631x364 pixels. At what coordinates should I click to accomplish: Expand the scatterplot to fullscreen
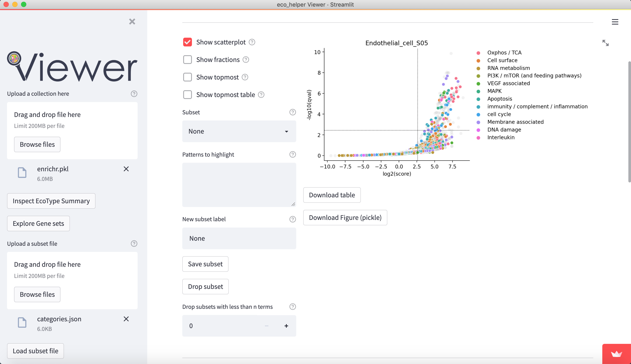pos(605,43)
